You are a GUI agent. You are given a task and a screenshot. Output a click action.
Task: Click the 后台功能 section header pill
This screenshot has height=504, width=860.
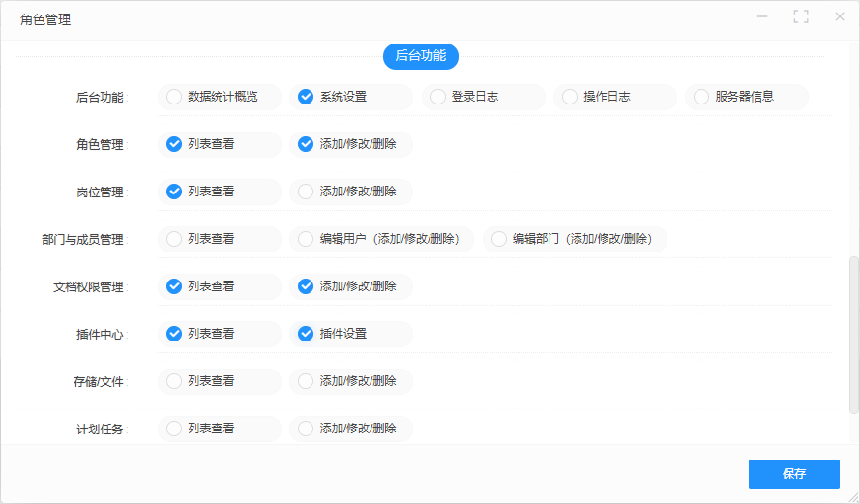(421, 56)
